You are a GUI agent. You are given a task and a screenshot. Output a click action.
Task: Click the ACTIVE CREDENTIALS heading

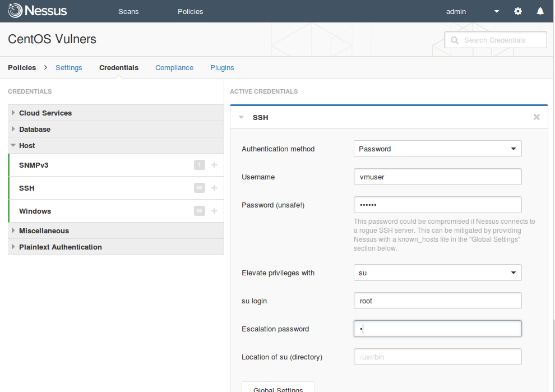point(263,91)
